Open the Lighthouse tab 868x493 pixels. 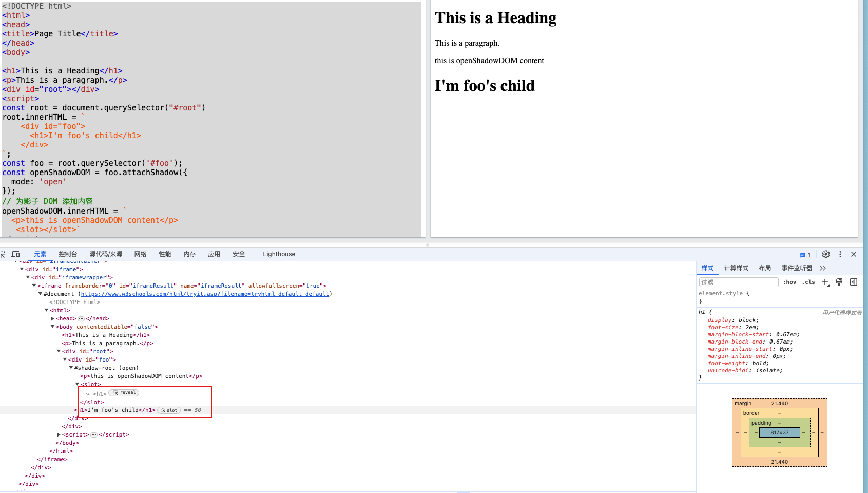tap(279, 254)
